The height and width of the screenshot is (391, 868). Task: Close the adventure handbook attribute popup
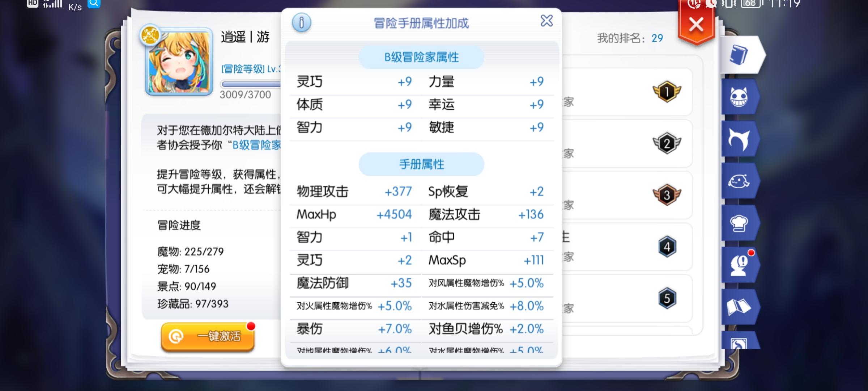[x=546, y=21]
